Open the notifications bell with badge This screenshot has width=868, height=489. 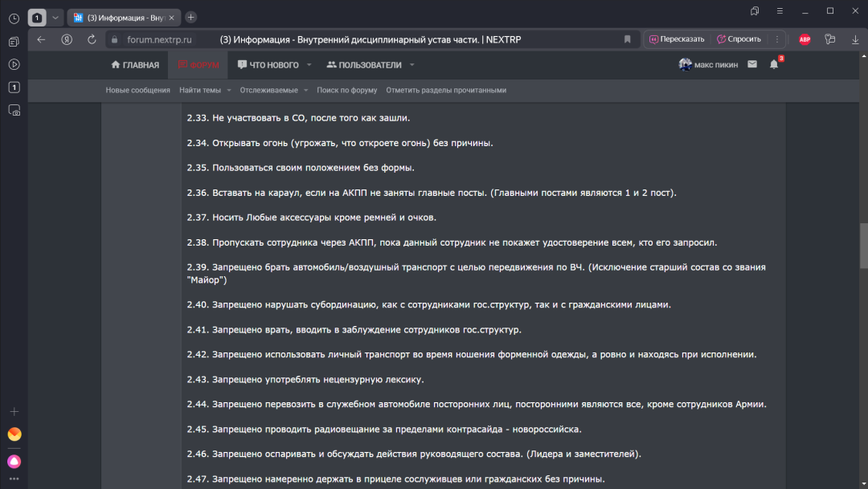774,65
